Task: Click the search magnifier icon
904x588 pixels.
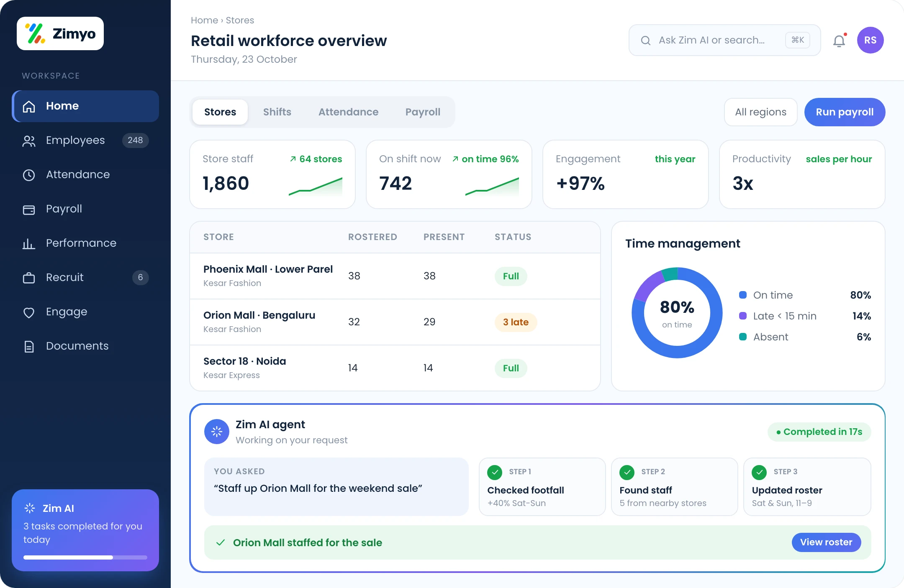Action: click(x=646, y=41)
